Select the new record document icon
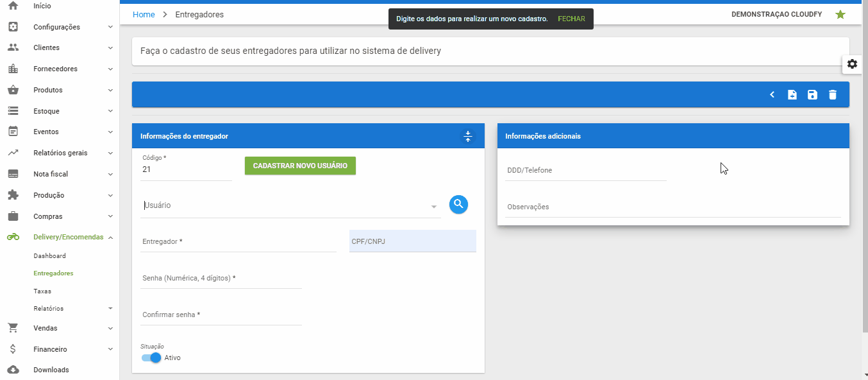 pos(792,94)
